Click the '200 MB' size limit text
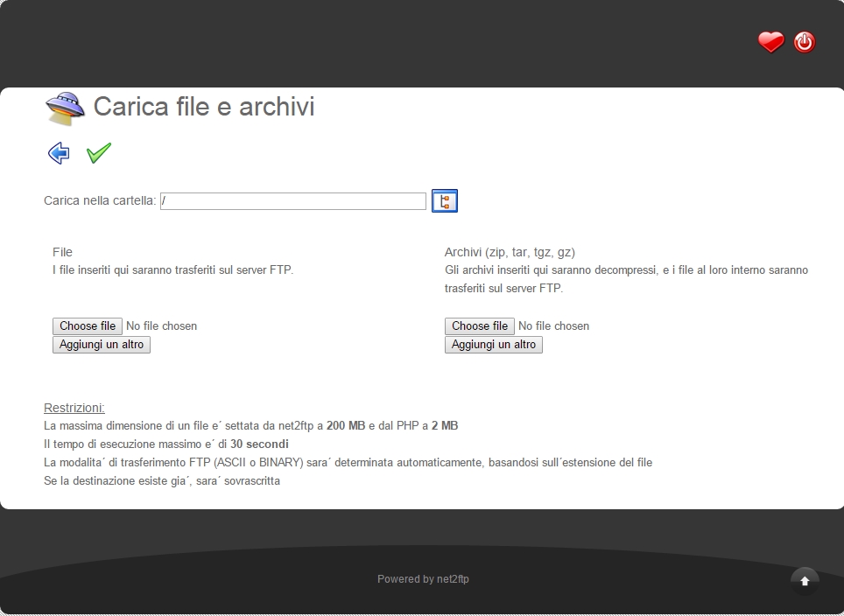The width and height of the screenshot is (844, 616). coord(346,425)
